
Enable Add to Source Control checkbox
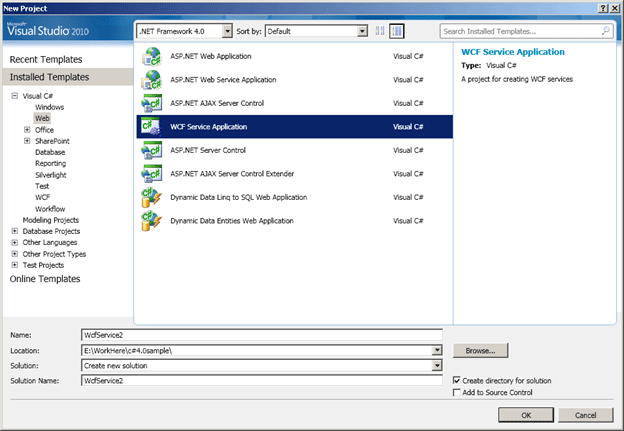pos(457,392)
